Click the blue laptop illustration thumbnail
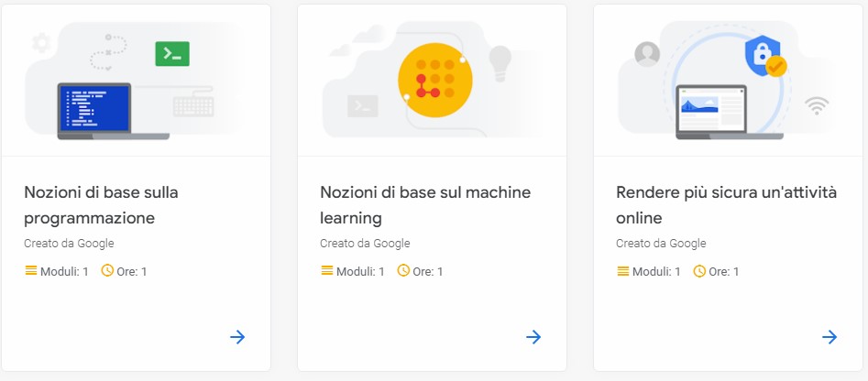 pos(114,111)
